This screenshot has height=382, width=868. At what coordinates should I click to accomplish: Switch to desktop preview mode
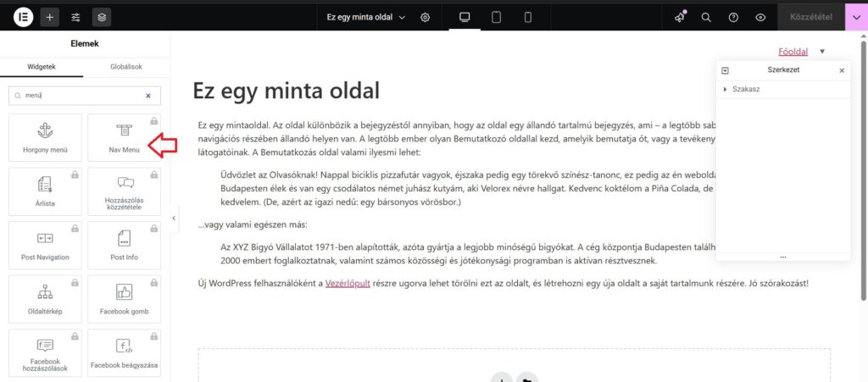tap(465, 17)
